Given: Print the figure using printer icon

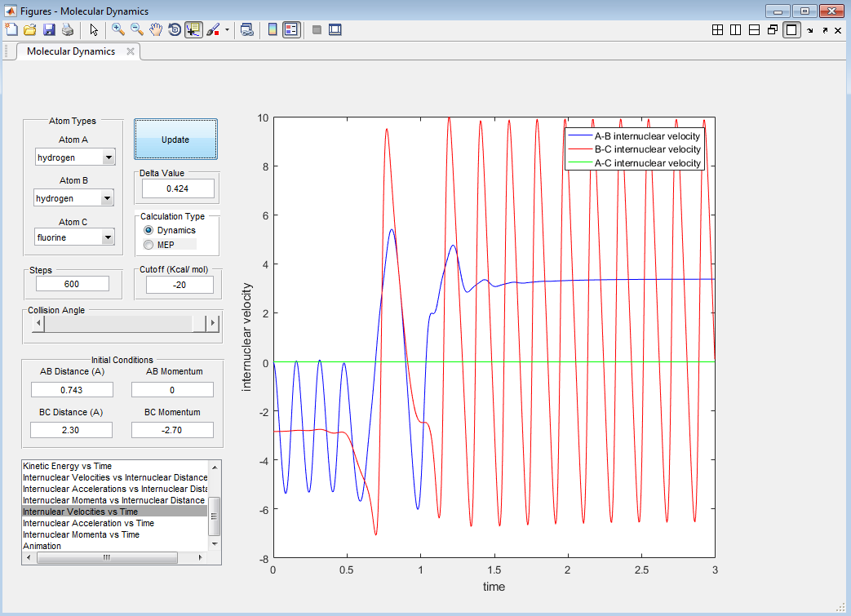Looking at the screenshot, I should [68, 30].
